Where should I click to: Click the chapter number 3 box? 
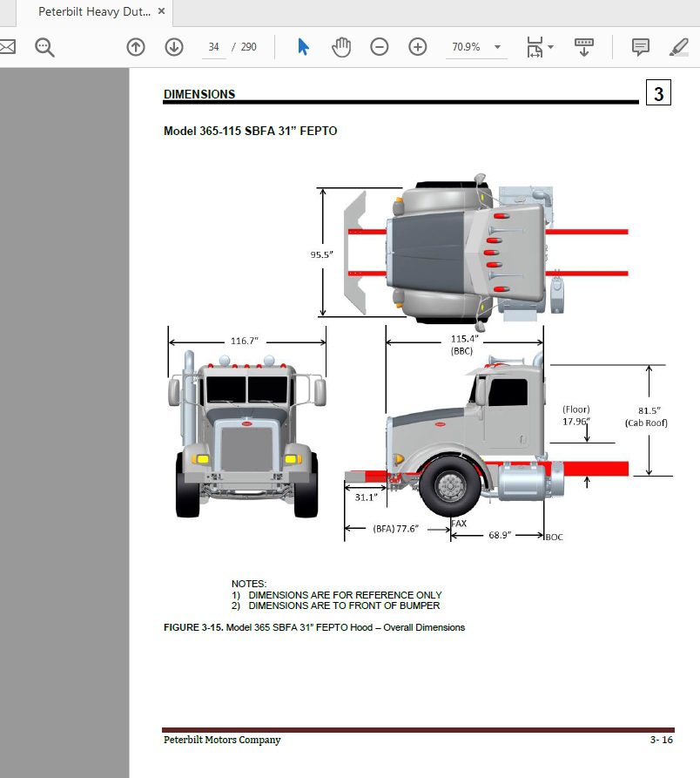click(x=658, y=92)
